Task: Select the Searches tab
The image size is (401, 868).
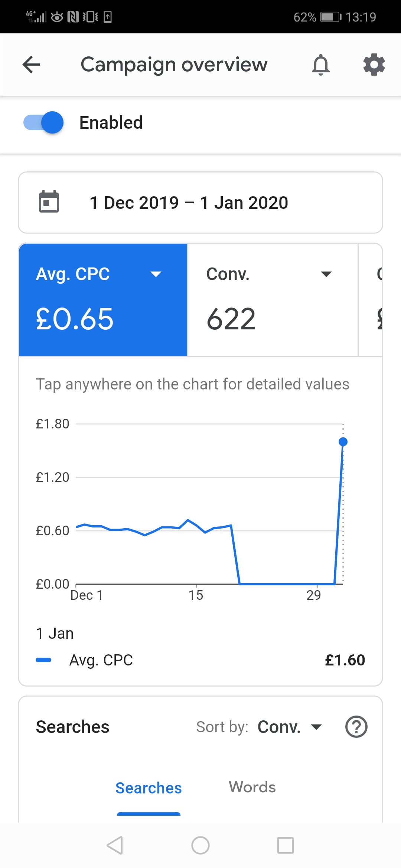Action: tap(149, 788)
